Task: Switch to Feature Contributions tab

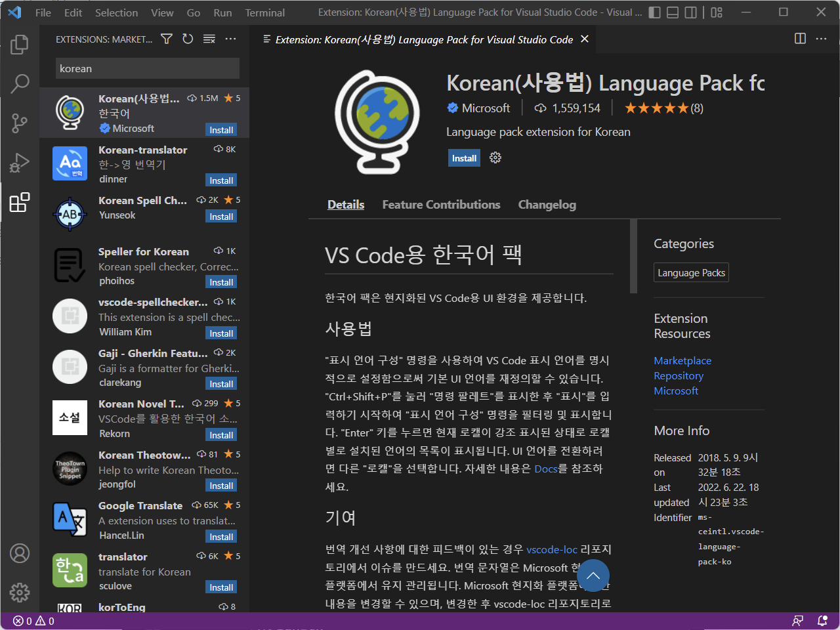Action: pyautogui.click(x=441, y=205)
